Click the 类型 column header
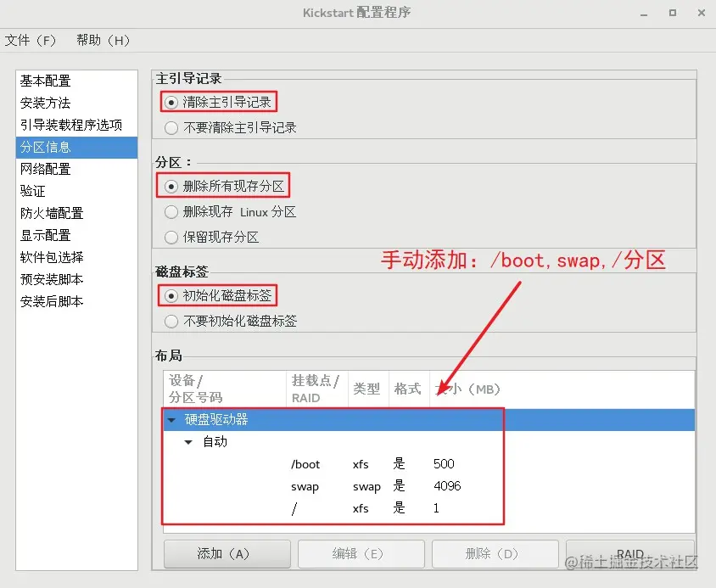716x588 pixels. [x=368, y=389]
